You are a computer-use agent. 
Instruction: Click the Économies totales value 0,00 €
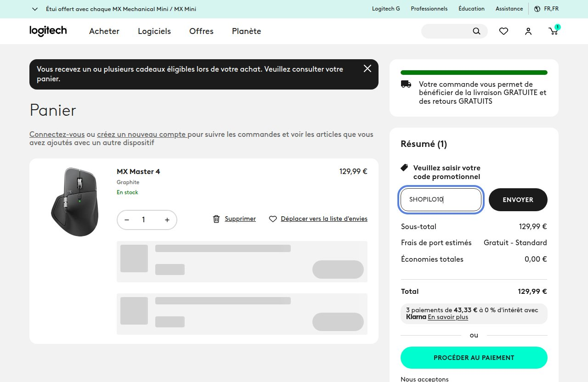pos(536,259)
